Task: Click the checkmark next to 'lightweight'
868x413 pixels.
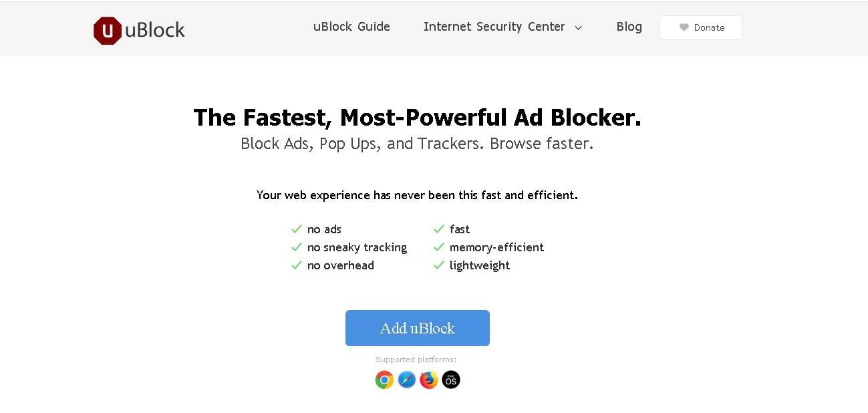Action: tap(439, 265)
